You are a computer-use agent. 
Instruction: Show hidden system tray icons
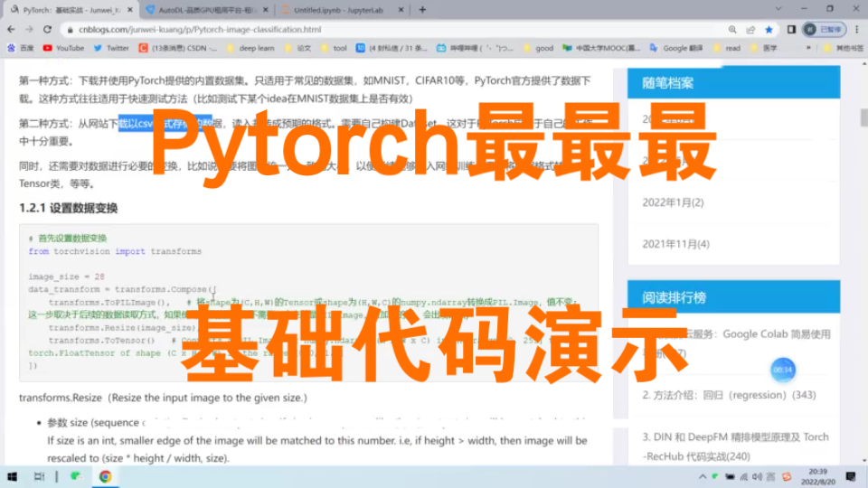point(703,476)
